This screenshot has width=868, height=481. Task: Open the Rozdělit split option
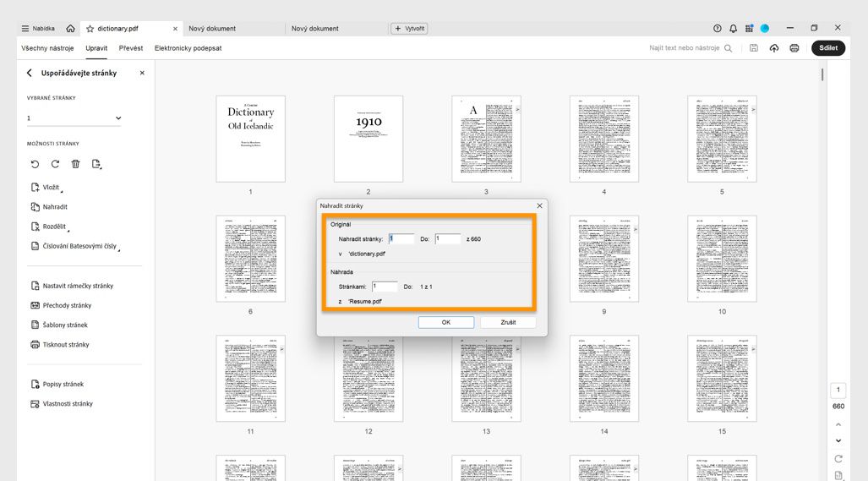(50, 227)
